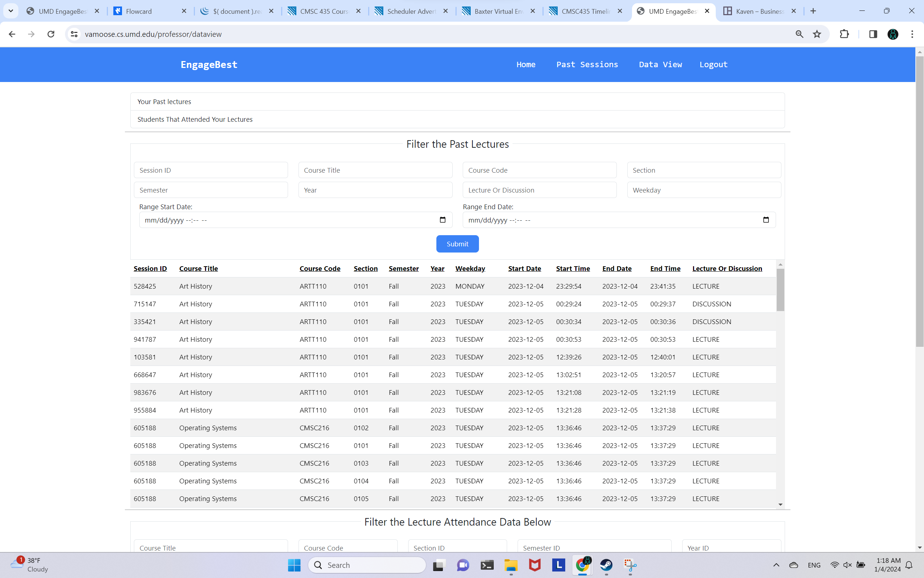Open the blue L app in taskbar
The width and height of the screenshot is (924, 578).
coord(559,565)
